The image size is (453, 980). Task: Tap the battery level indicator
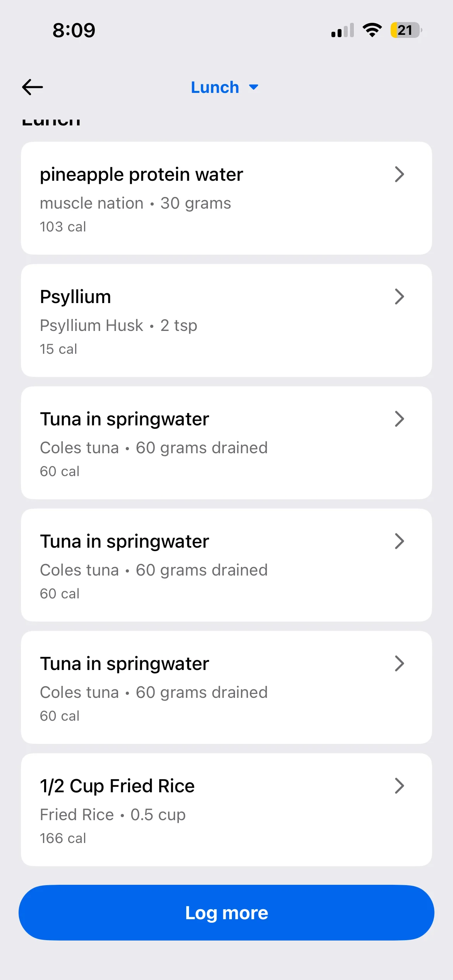[x=406, y=30]
